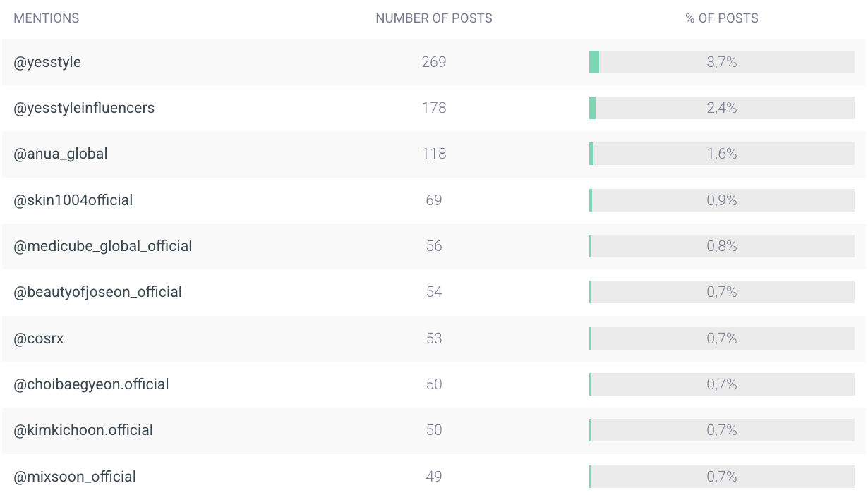
Task: Select the @cosrx mention
Action: coord(39,338)
